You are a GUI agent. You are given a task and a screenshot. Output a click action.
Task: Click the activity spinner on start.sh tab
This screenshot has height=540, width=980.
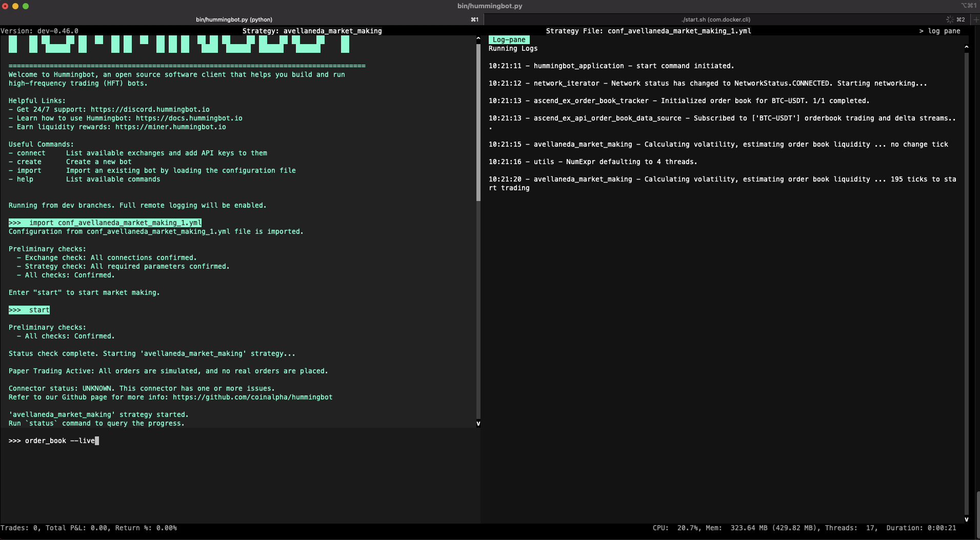[950, 19]
